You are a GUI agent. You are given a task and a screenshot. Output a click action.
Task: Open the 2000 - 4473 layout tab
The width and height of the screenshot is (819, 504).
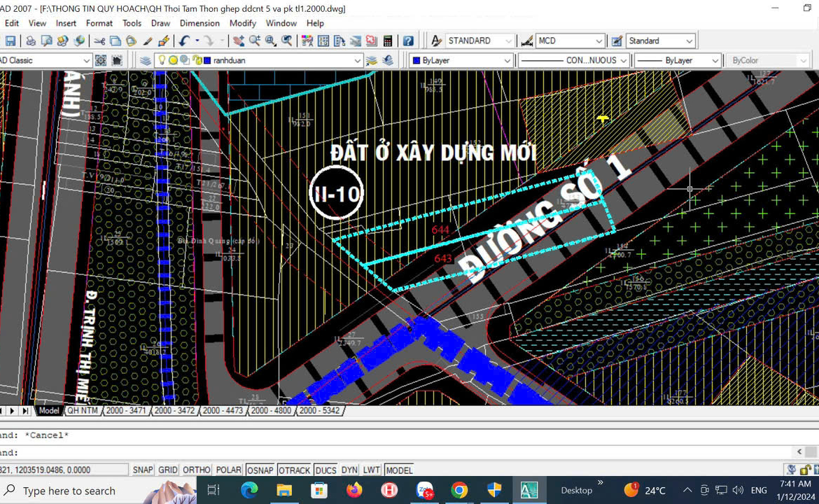[223, 411]
